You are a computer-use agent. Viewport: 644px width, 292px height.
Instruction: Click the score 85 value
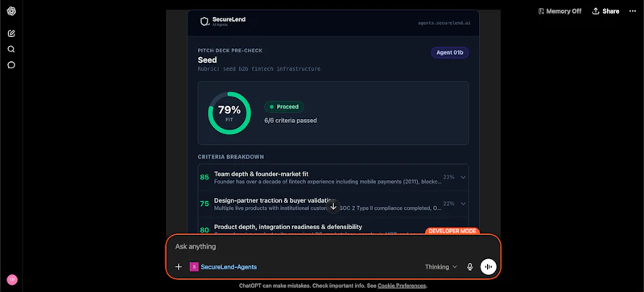204,178
